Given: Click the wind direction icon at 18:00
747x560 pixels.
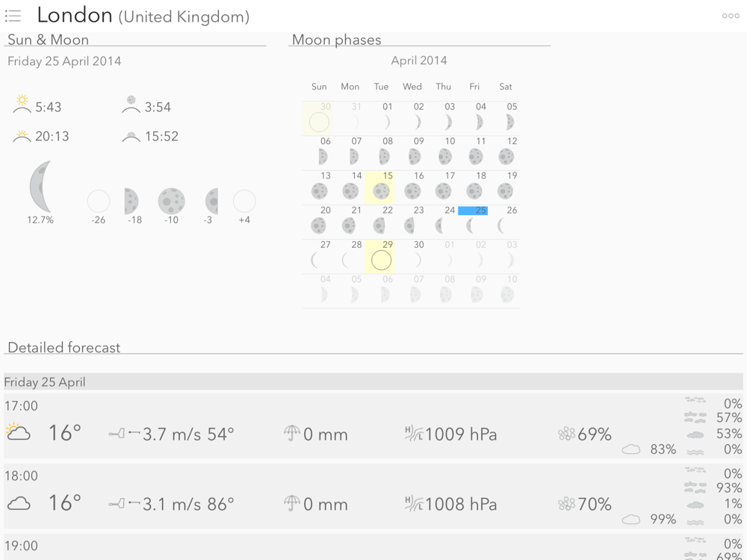Looking at the screenshot, I should (x=124, y=503).
